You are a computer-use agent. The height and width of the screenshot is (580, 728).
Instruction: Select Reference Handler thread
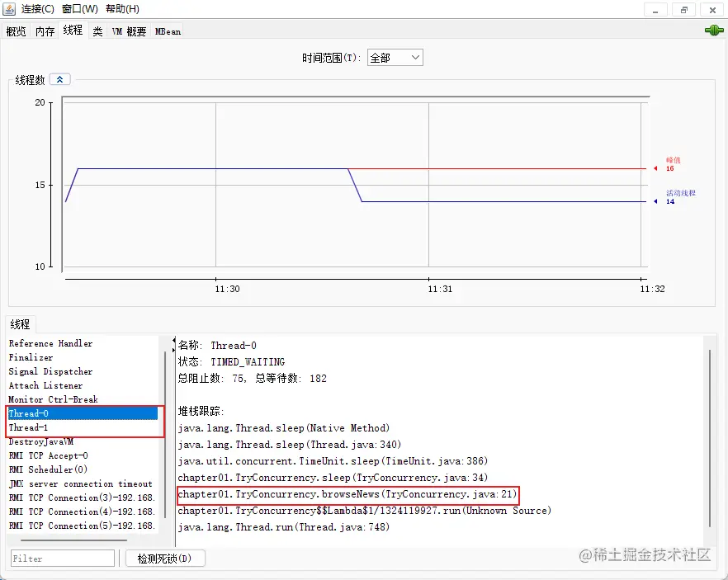(x=83, y=343)
